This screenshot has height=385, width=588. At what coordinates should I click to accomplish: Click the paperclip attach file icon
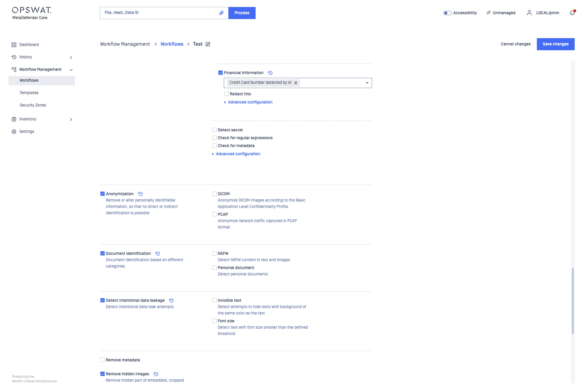[x=221, y=13]
